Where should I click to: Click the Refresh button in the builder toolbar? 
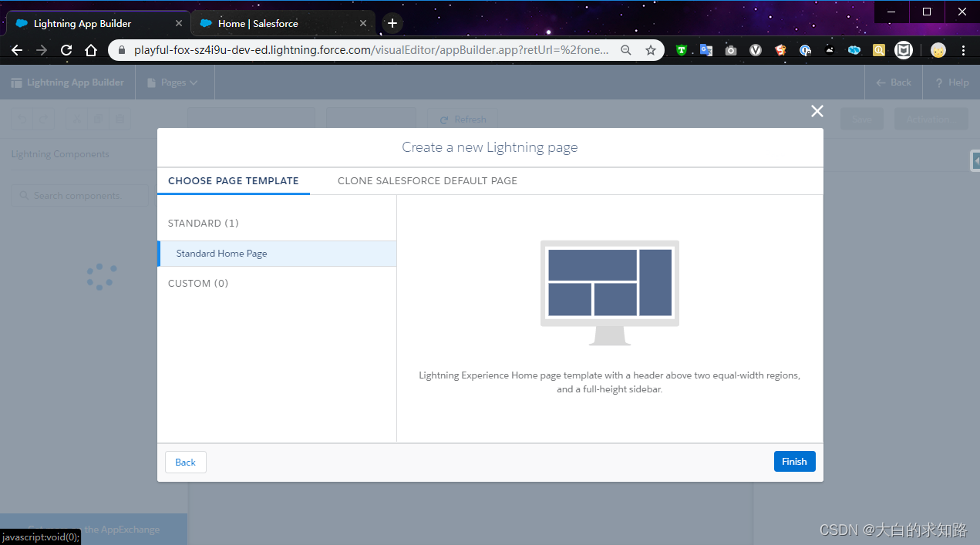pos(463,119)
